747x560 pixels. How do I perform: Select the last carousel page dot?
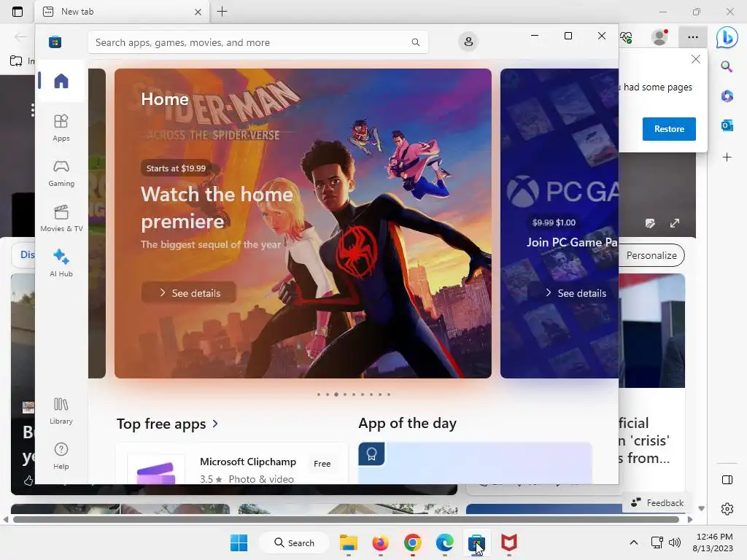(x=389, y=394)
